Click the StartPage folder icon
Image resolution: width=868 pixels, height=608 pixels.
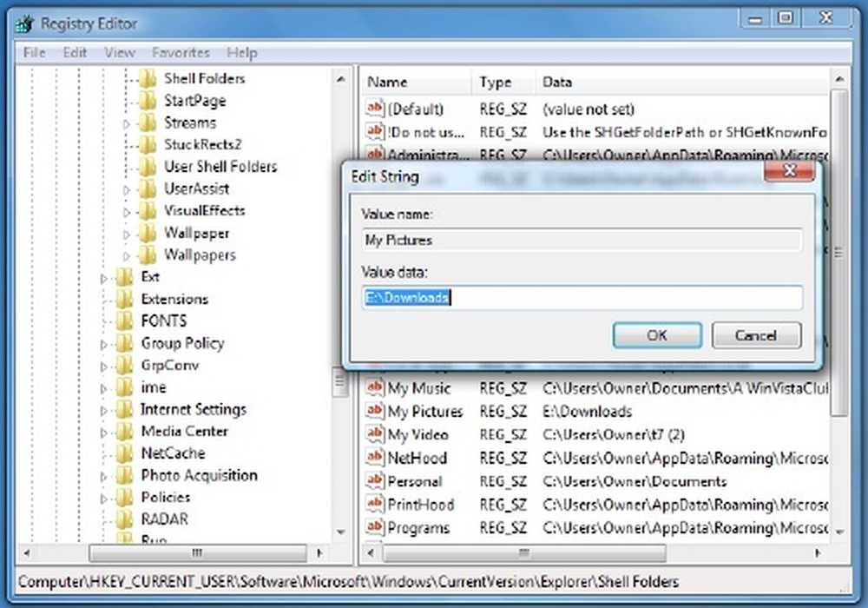point(148,101)
